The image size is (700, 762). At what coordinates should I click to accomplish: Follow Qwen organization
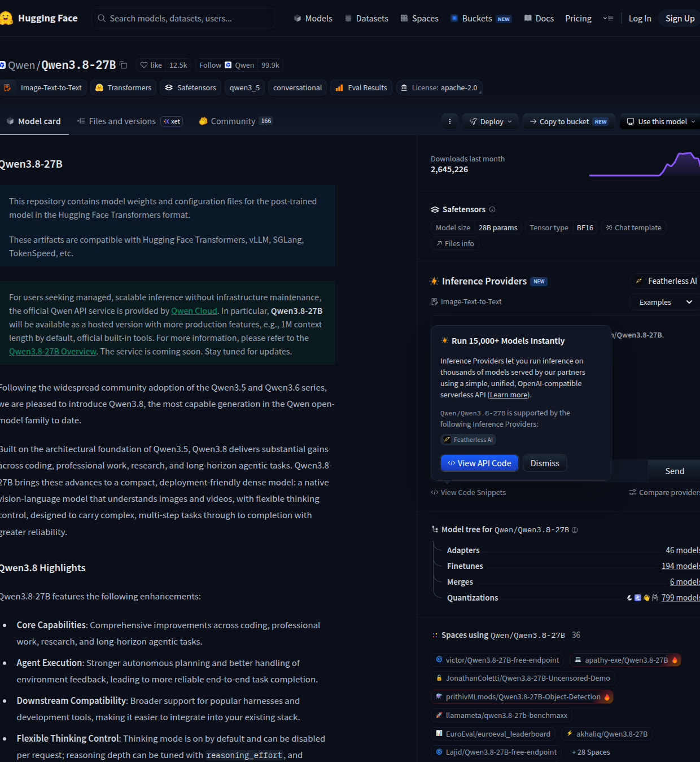[x=226, y=65]
